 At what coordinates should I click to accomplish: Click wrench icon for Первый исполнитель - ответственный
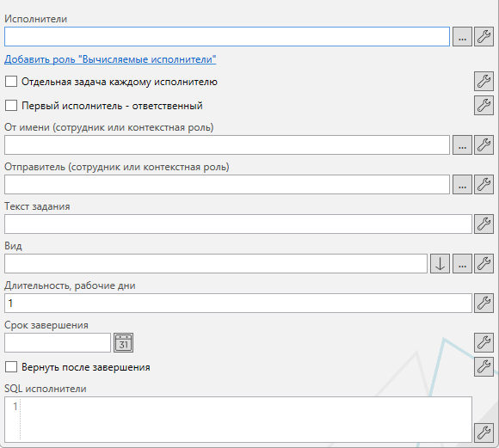[x=484, y=105]
